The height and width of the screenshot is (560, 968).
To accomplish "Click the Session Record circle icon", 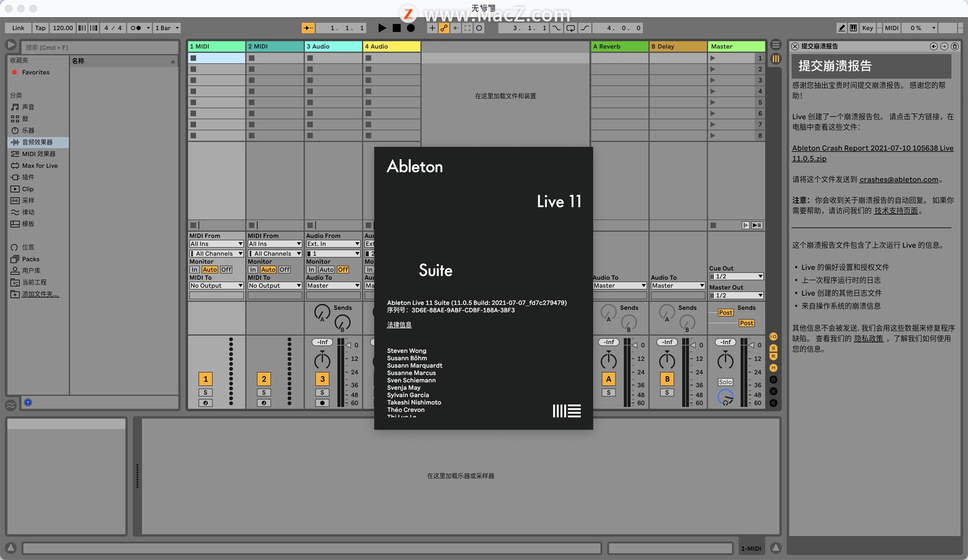I will click(479, 28).
